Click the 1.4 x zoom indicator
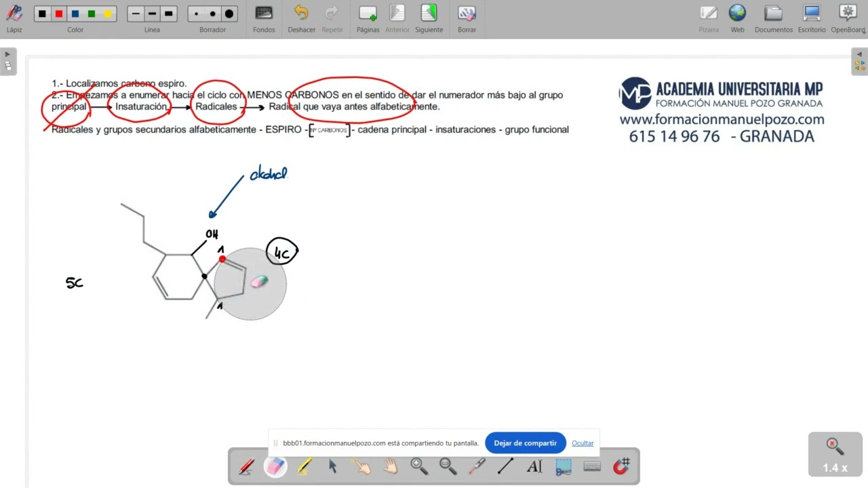The height and width of the screenshot is (488, 868). tap(835, 455)
